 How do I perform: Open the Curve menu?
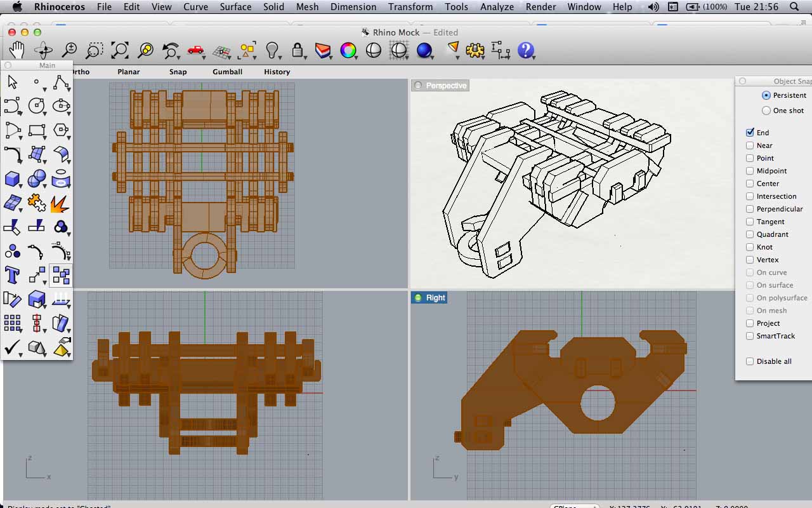(x=195, y=7)
